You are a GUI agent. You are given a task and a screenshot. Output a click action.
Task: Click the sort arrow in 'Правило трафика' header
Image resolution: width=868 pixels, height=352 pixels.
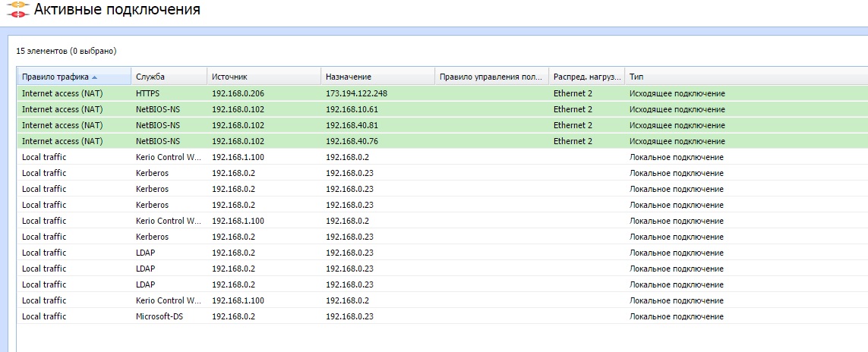[94, 77]
